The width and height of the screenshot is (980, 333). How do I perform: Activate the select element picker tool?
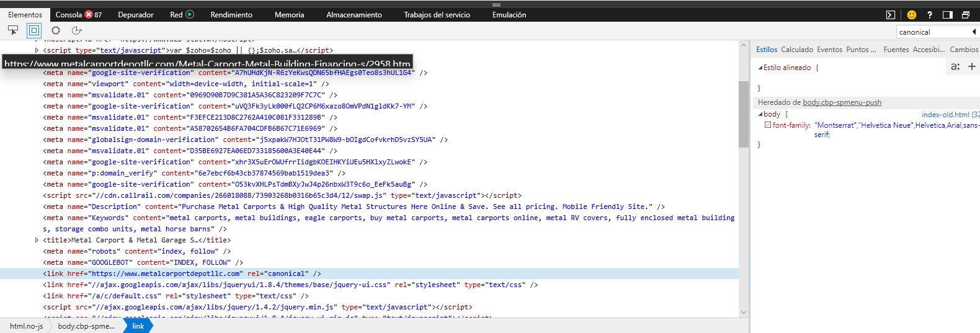point(13,30)
